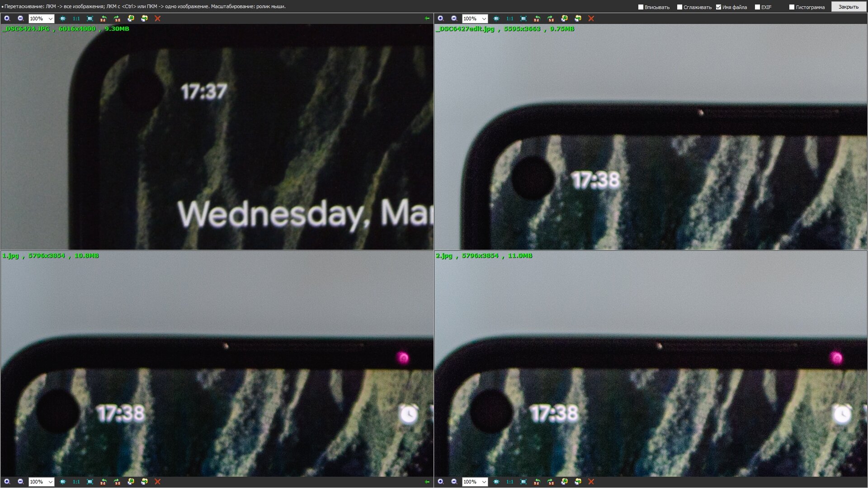Zoom in on the 2.jpg pane

pos(440,482)
